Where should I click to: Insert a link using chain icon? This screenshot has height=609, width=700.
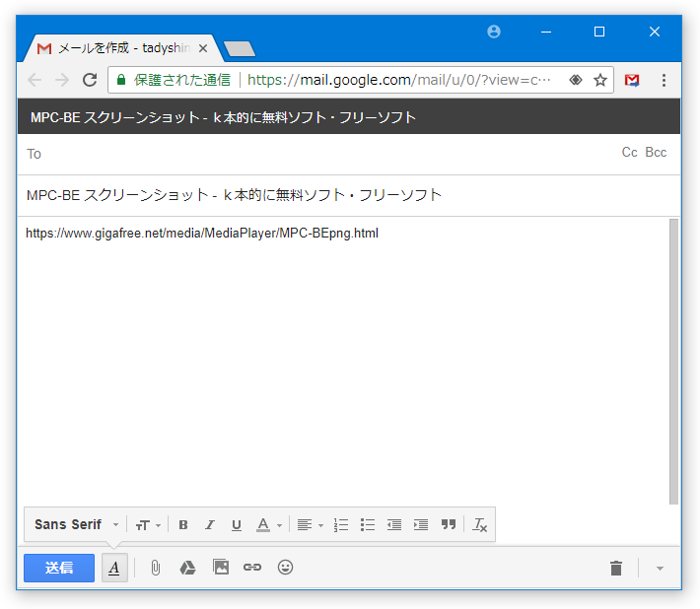click(x=252, y=567)
